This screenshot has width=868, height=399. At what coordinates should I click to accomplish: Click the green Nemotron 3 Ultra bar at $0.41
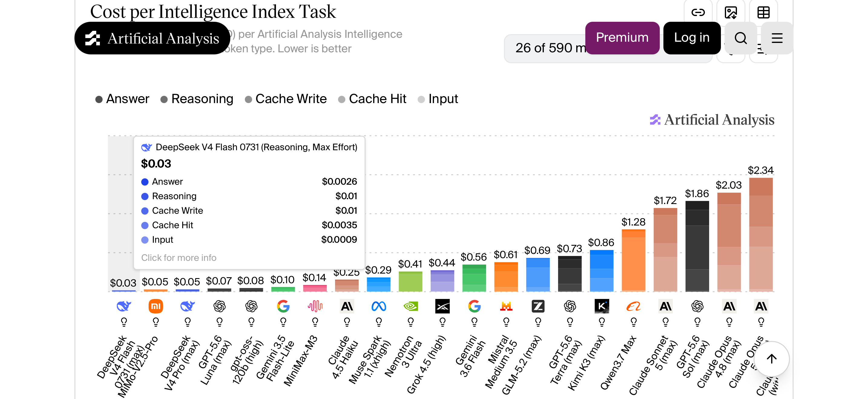tap(410, 282)
